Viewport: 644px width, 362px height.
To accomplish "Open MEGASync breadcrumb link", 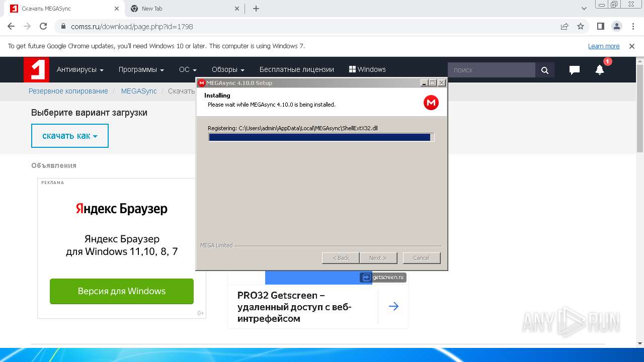I will coord(139,91).
